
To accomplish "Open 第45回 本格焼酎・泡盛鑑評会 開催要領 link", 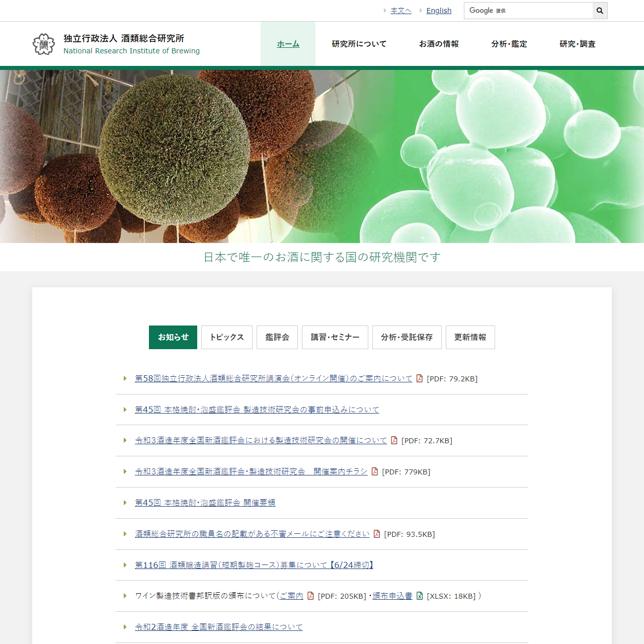I will point(205,503).
